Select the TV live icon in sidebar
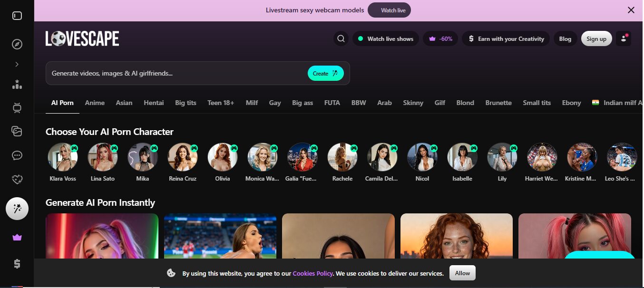Image resolution: width=644 pixels, height=288 pixels. tap(17, 108)
